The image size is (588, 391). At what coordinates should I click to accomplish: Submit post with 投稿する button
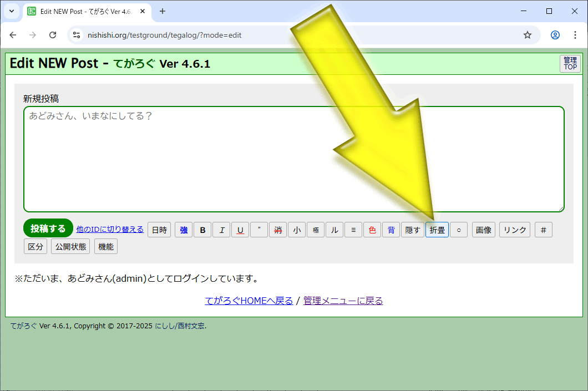click(48, 228)
